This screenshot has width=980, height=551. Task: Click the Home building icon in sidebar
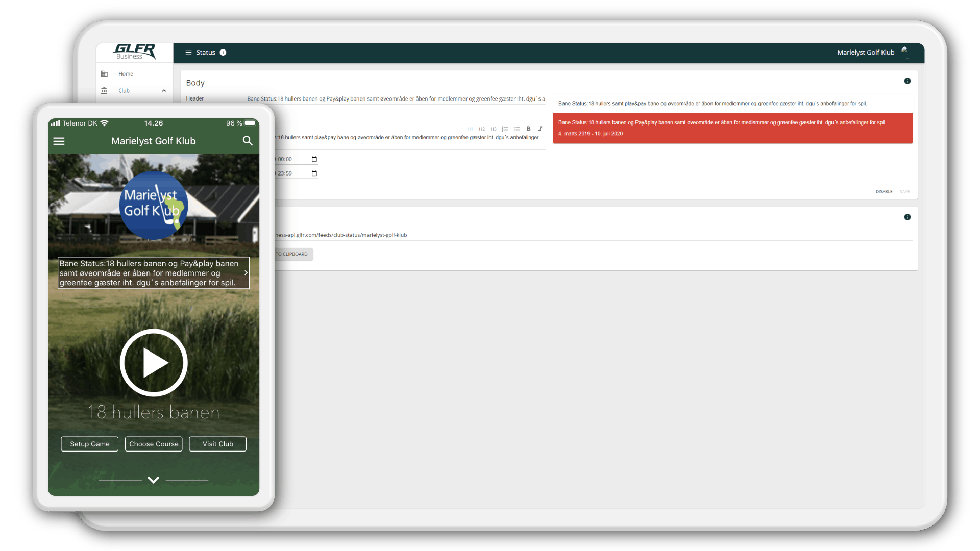pyautogui.click(x=104, y=74)
